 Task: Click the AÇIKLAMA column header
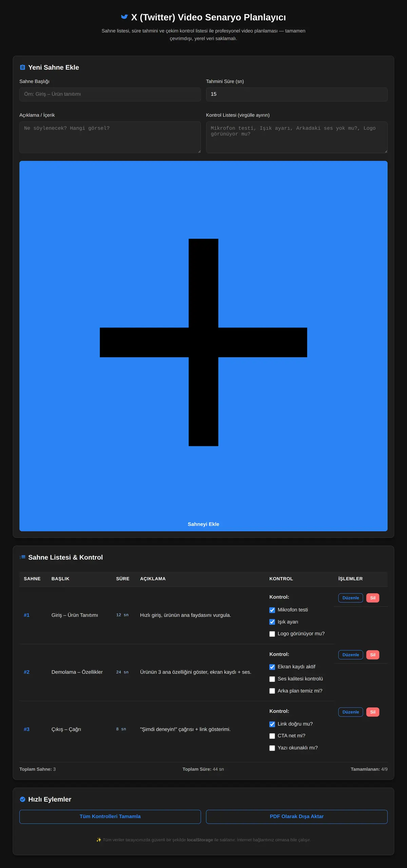tap(153, 579)
